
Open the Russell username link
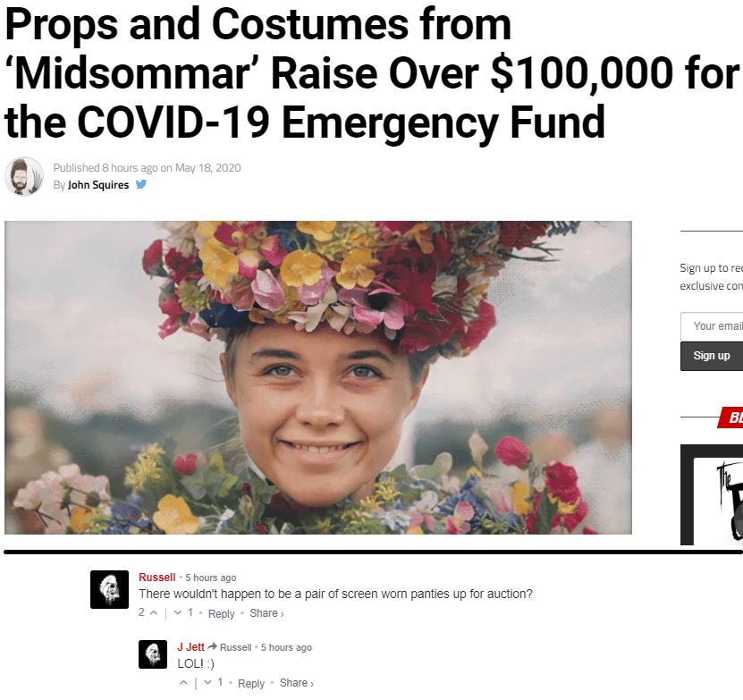coord(156,577)
